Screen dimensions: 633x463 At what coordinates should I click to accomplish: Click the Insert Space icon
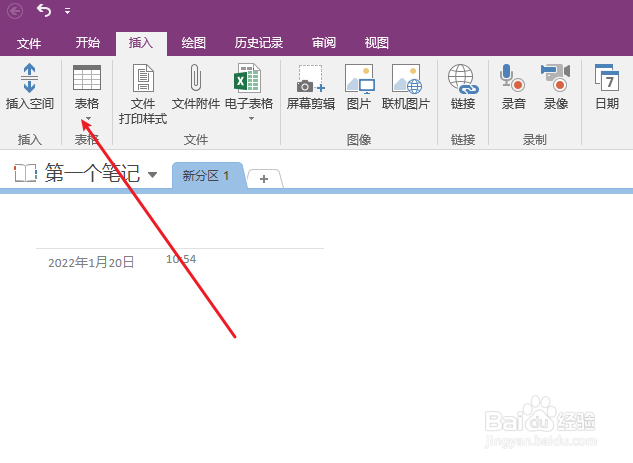point(29,78)
